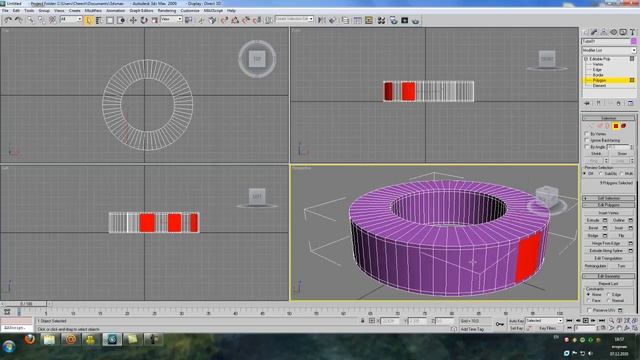Select the Multi preview selection radio

(x=621, y=173)
